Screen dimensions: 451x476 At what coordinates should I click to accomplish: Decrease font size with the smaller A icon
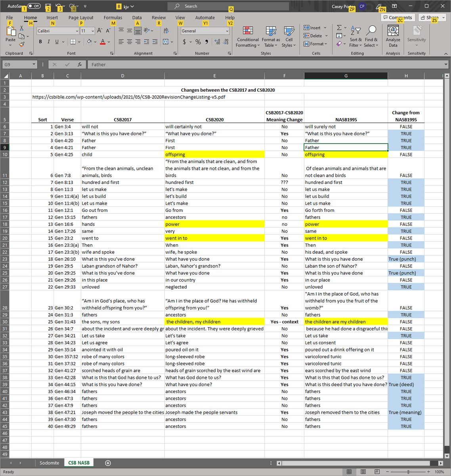click(108, 31)
